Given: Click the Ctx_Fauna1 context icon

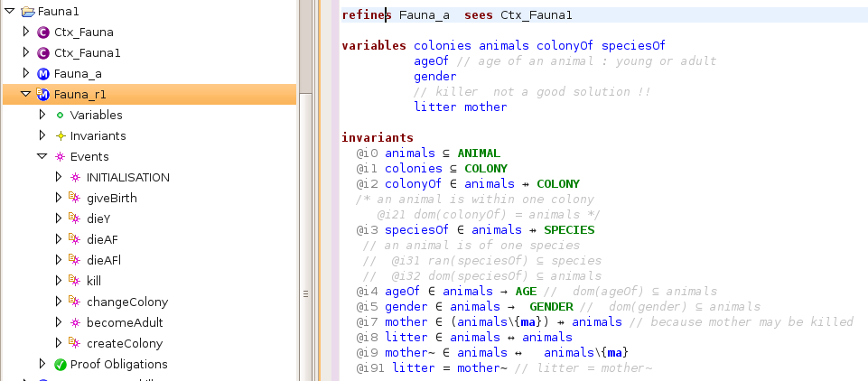Looking at the screenshot, I should 43,53.
